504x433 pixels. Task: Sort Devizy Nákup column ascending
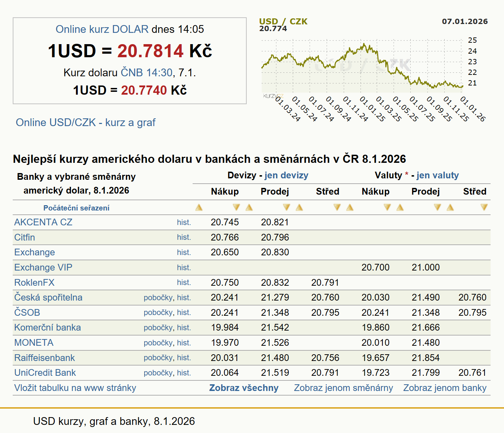pyautogui.click(x=199, y=207)
